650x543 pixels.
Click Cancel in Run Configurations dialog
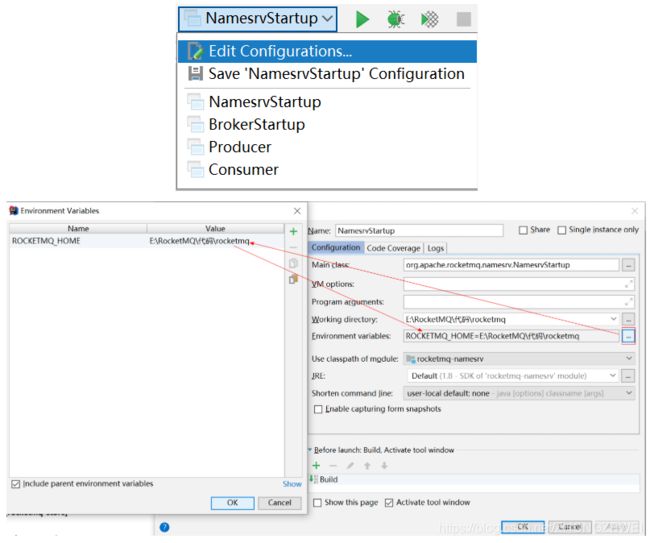coord(570,527)
